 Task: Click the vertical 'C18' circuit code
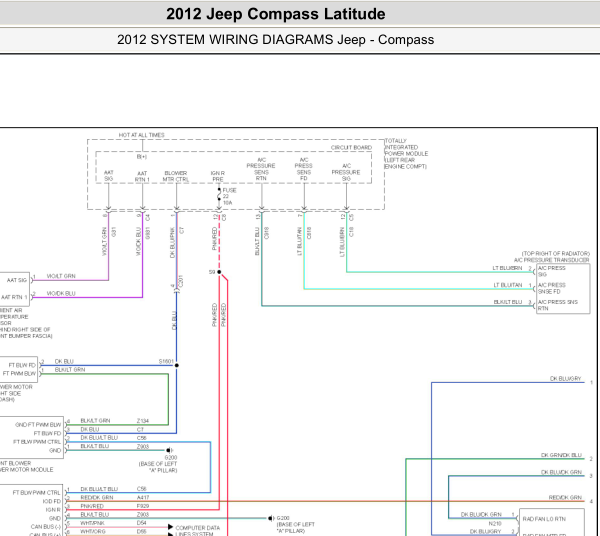pyautogui.click(x=351, y=232)
